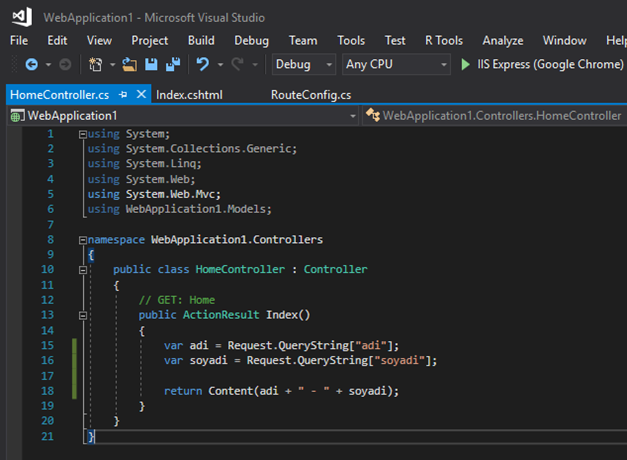The width and height of the screenshot is (627, 460).
Task: Click the navigate forward arrow
Action: coord(65,64)
